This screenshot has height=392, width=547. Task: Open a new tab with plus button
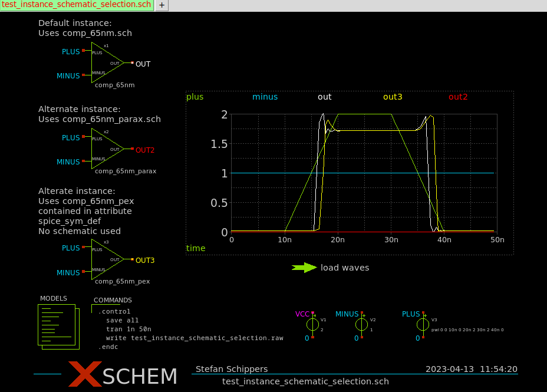[162, 5]
